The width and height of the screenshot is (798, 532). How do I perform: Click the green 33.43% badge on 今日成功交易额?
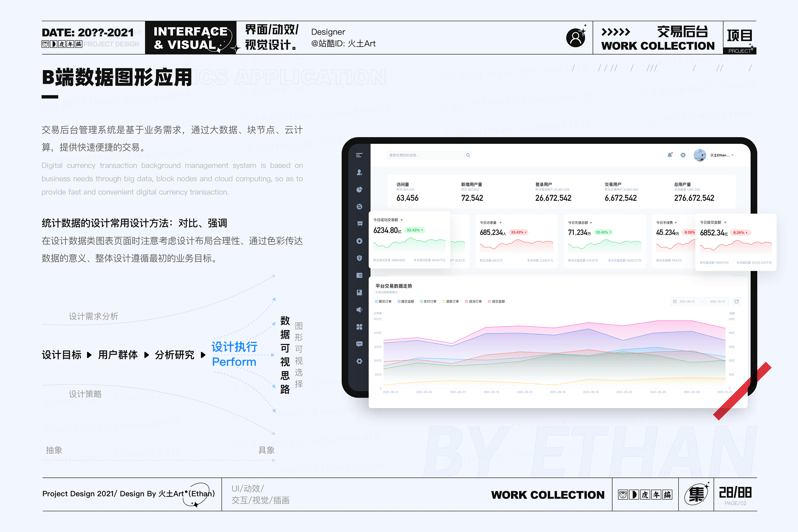(415, 230)
